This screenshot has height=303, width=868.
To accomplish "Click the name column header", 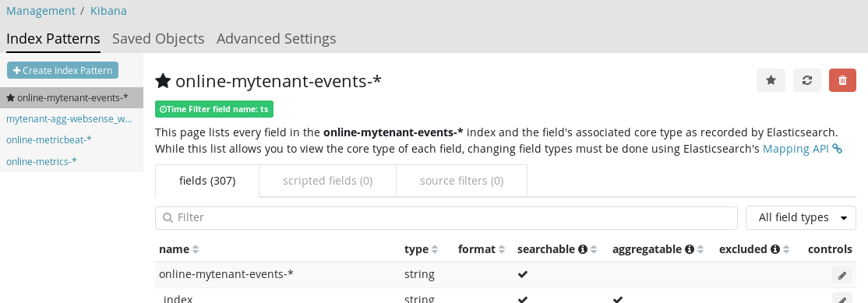I will (174, 249).
